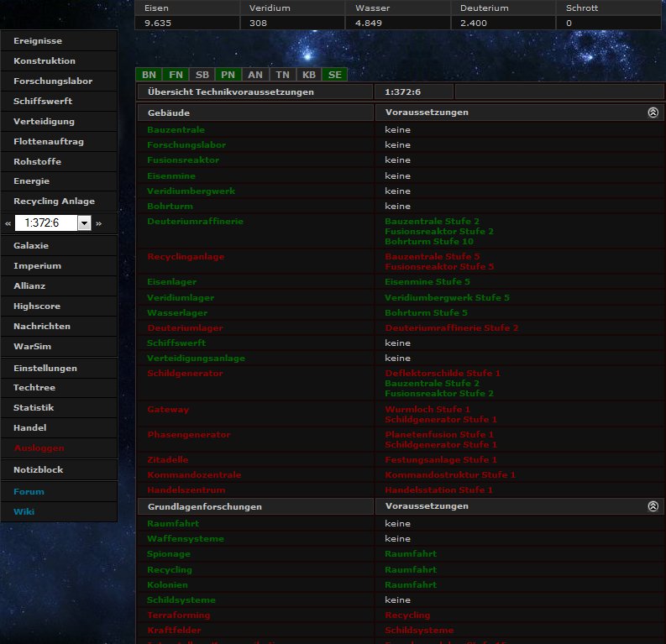Click red Schildgenerator building entry

coord(185,373)
